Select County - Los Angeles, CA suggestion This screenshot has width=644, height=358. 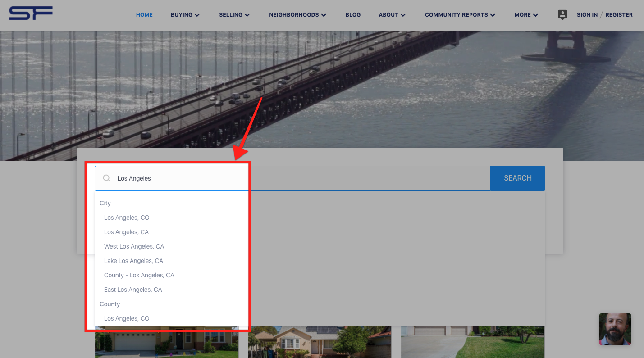point(139,275)
